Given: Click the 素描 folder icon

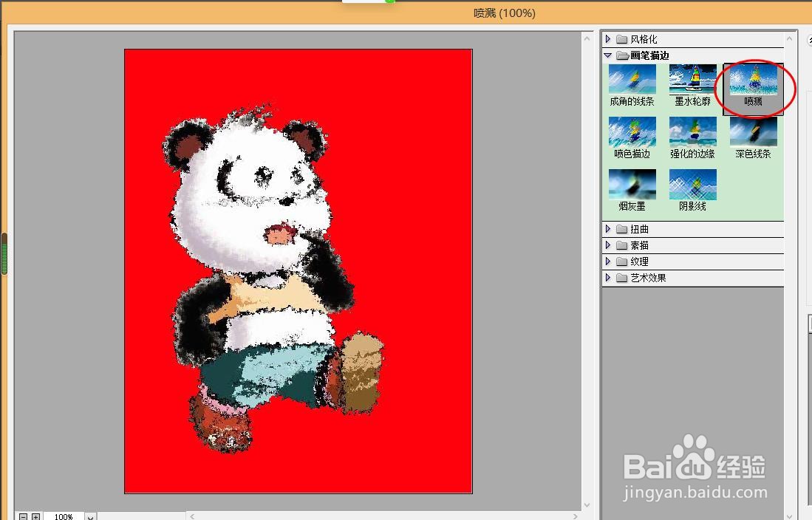Looking at the screenshot, I should coord(621,245).
